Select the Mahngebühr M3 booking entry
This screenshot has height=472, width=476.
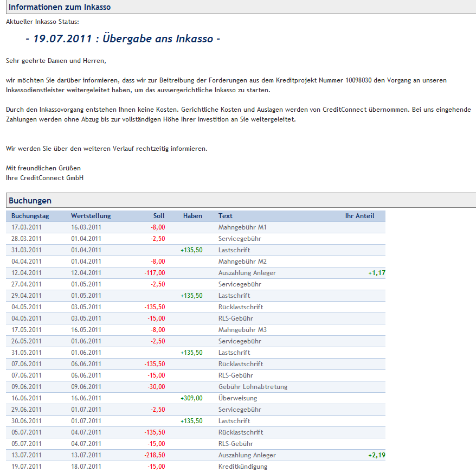(242, 330)
